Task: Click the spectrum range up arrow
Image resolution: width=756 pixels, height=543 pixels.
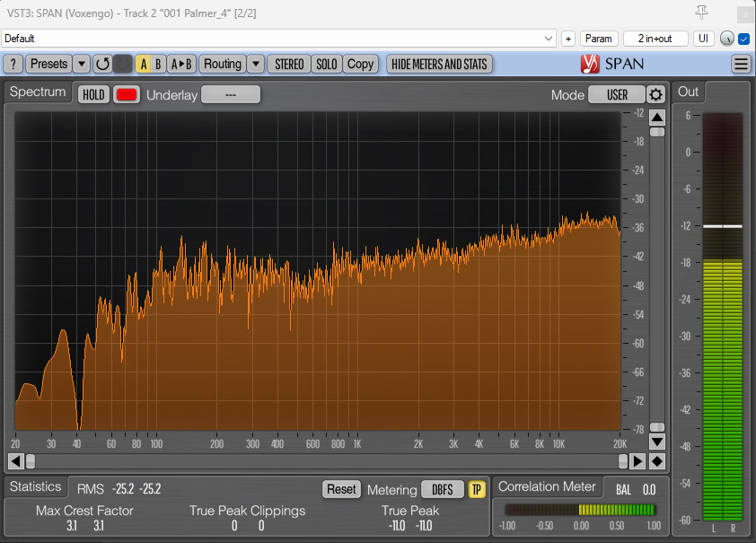Action: pos(657,118)
